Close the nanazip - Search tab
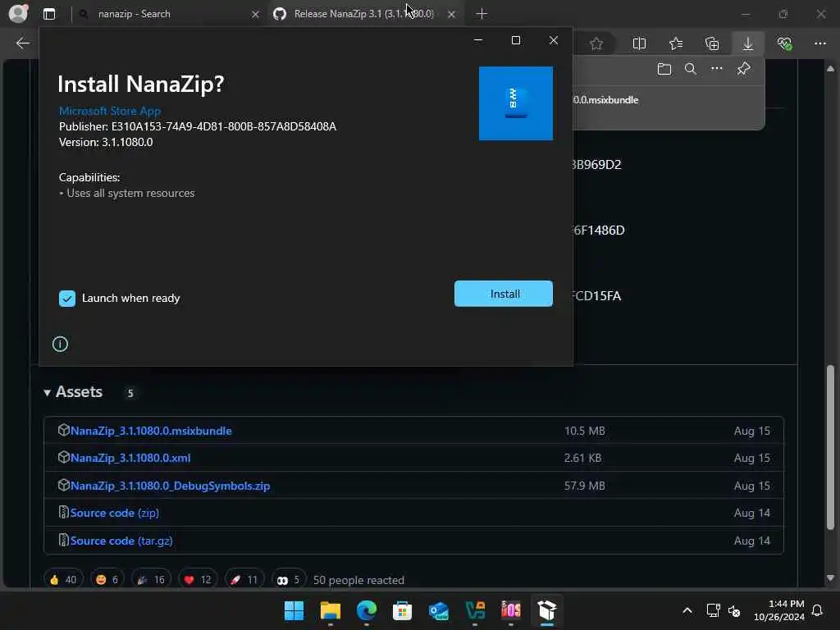Screen dimensions: 840x630 pos(256,14)
